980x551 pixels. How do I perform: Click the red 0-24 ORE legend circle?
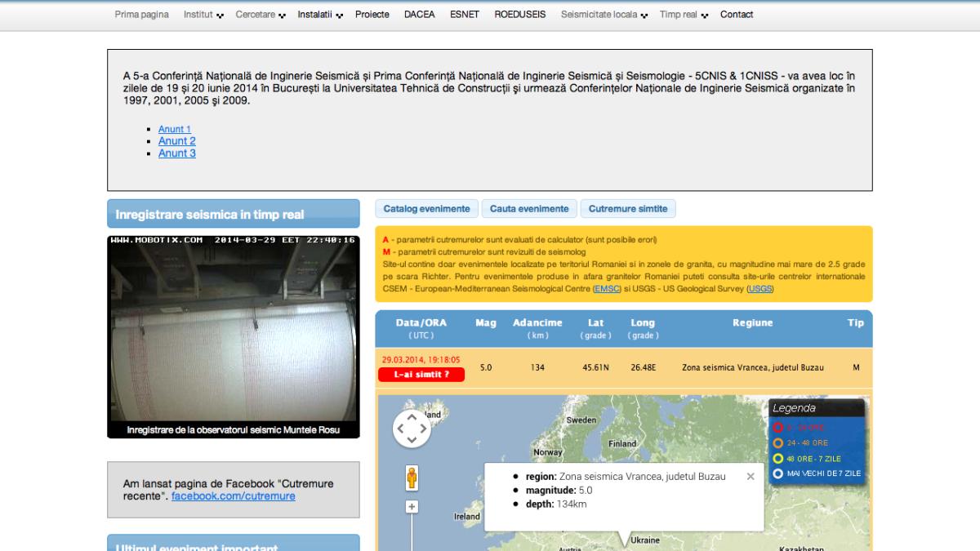[778, 427]
